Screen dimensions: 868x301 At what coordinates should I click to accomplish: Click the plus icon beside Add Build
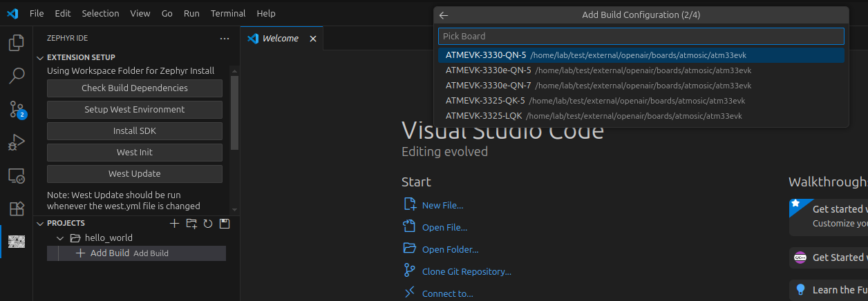(x=80, y=253)
